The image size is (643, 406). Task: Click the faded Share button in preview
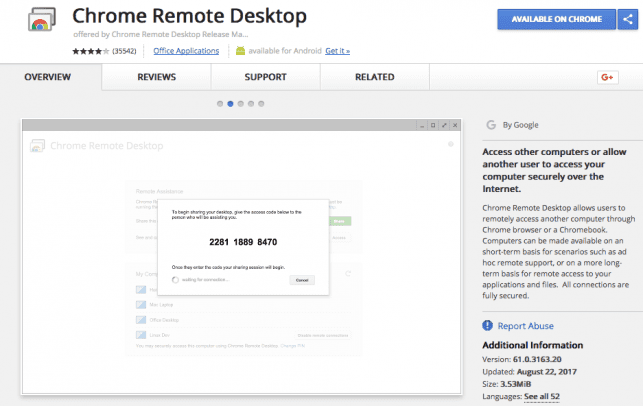[x=340, y=221]
